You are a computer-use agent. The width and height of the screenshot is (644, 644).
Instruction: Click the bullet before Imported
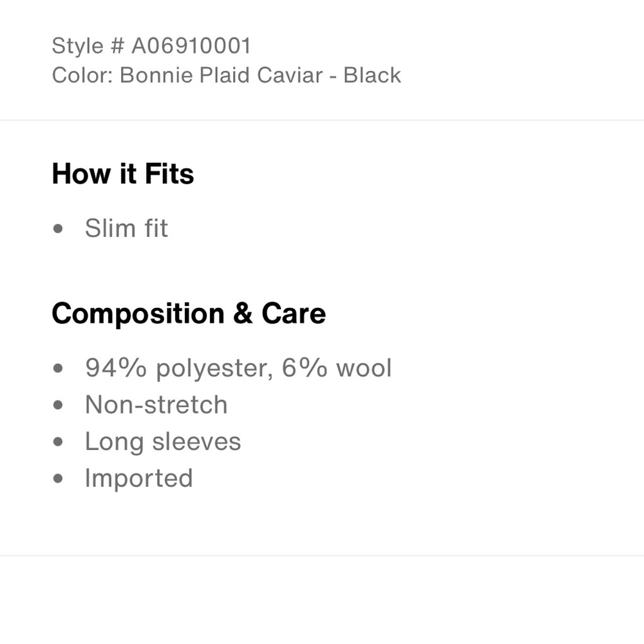(58, 478)
